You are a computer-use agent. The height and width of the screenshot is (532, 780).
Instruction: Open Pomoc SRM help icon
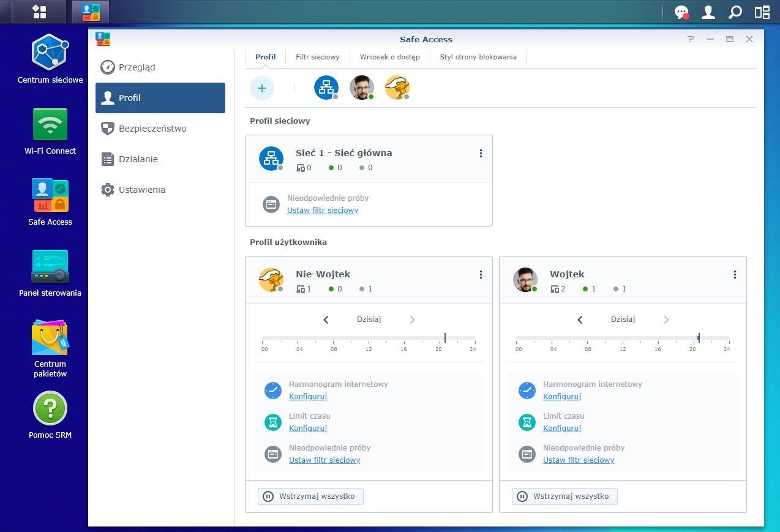point(50,408)
